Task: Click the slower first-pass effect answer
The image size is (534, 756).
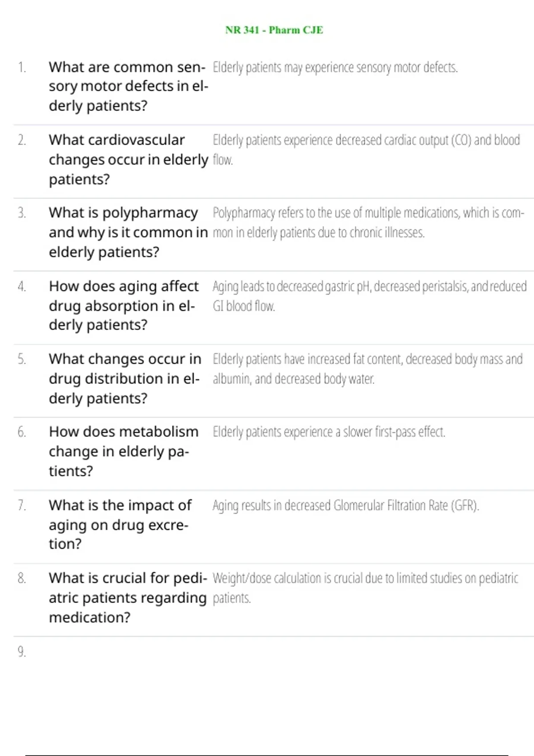Action: pos(329,432)
